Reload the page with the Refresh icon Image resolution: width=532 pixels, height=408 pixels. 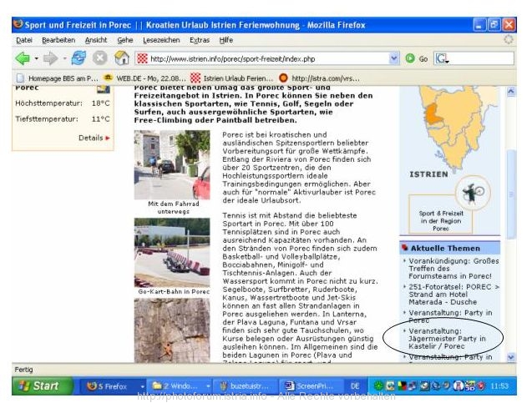(x=79, y=58)
